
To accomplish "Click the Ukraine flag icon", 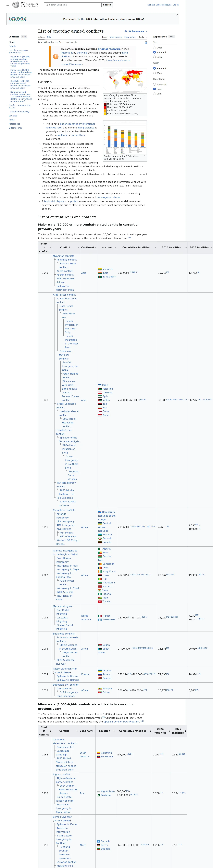I will (100, 671).
